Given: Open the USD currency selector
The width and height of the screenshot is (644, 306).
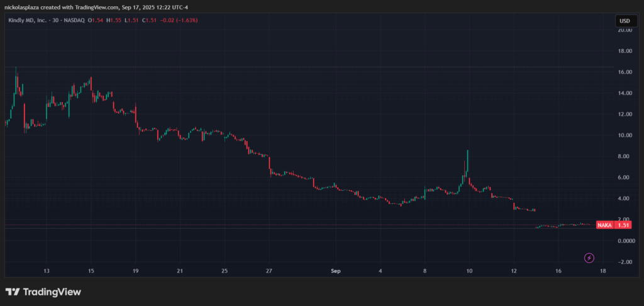Looking at the screenshot, I should [625, 21].
